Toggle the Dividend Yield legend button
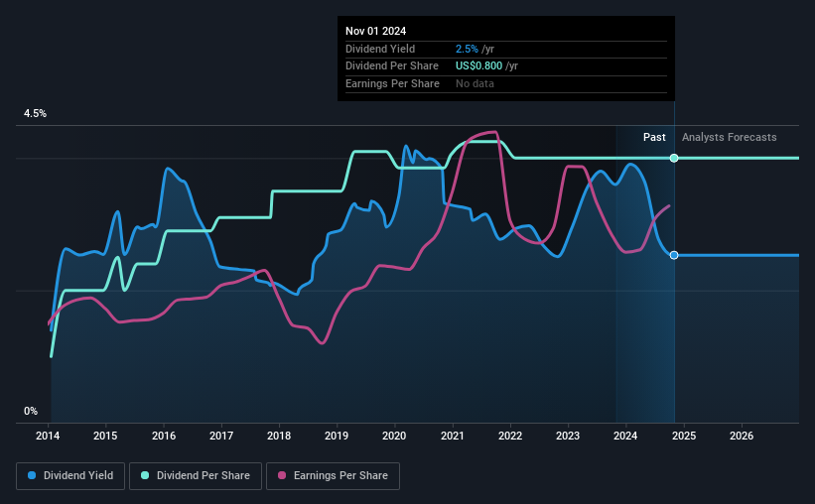Viewport: 815px width, 504px height. pos(70,476)
